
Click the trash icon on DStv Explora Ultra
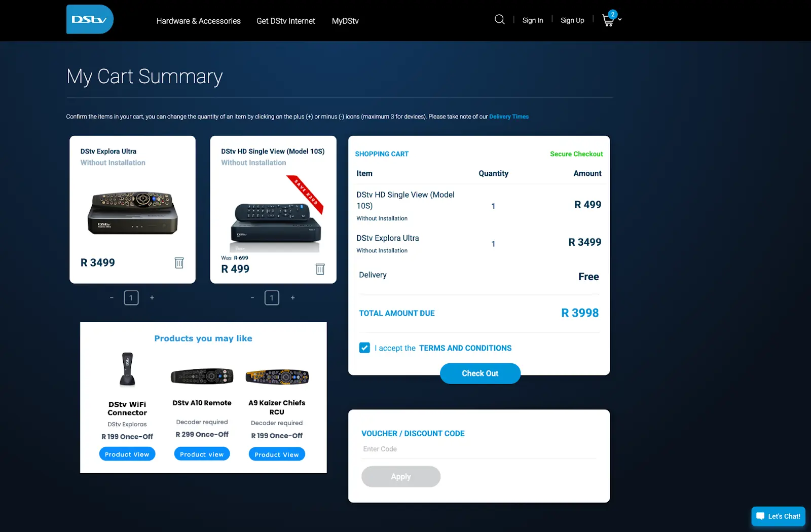179,263
